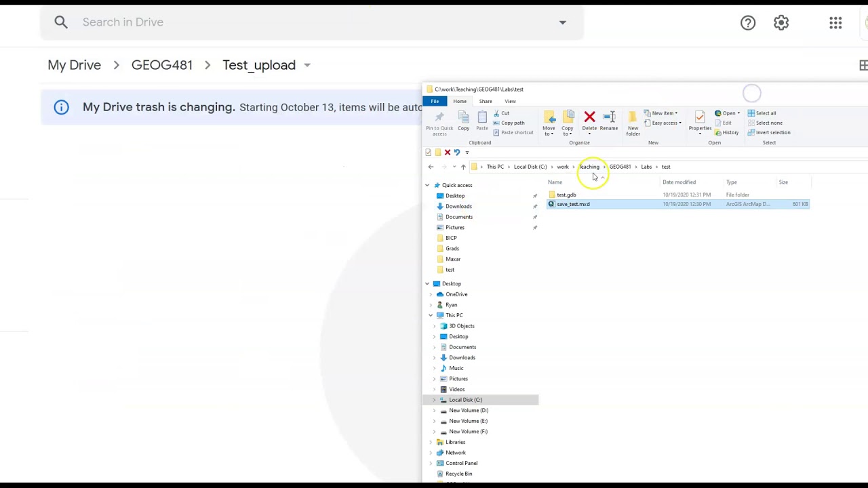Screen dimensions: 868x488
Task: Click the Properties icon
Action: point(700,117)
